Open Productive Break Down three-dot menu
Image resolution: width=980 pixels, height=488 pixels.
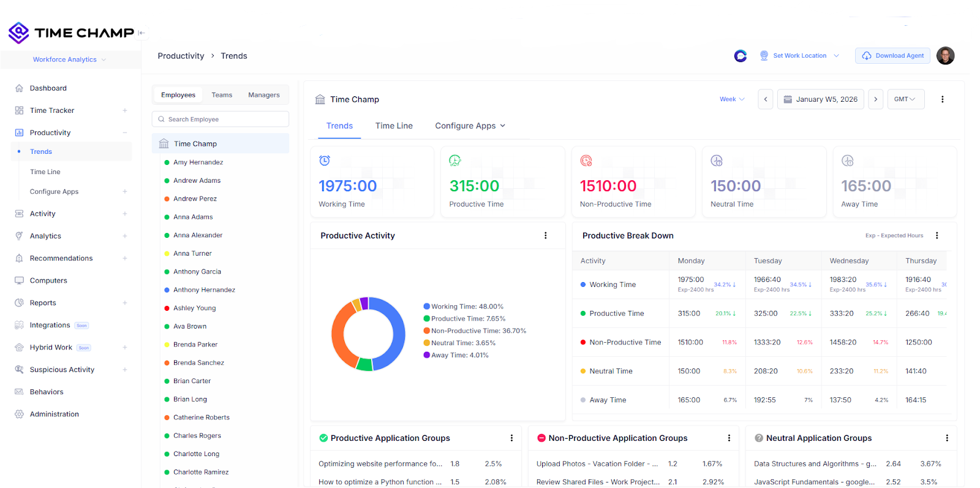point(937,235)
